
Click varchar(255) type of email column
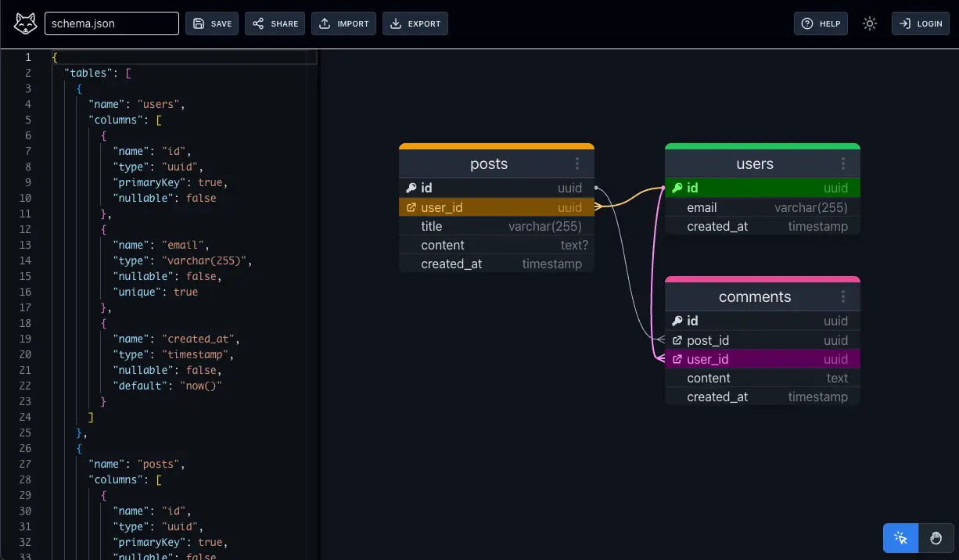[811, 207]
